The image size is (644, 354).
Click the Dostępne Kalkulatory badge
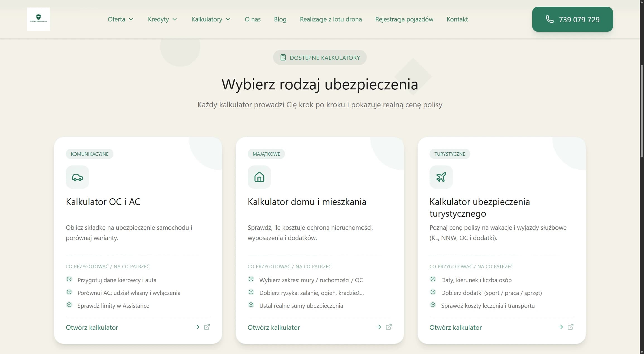point(320,57)
